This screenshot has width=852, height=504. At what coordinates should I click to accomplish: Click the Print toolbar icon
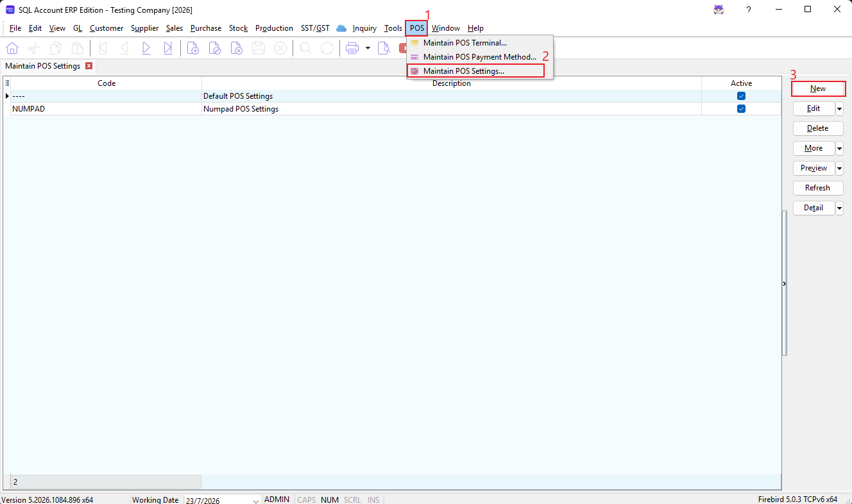[x=352, y=48]
